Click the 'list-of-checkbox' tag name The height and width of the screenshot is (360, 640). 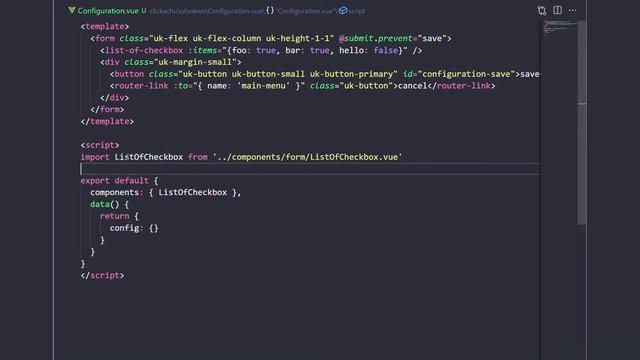[x=144, y=51]
